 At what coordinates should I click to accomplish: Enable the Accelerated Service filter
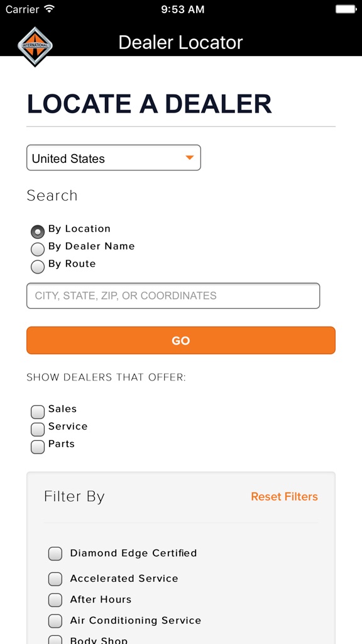[55, 579]
